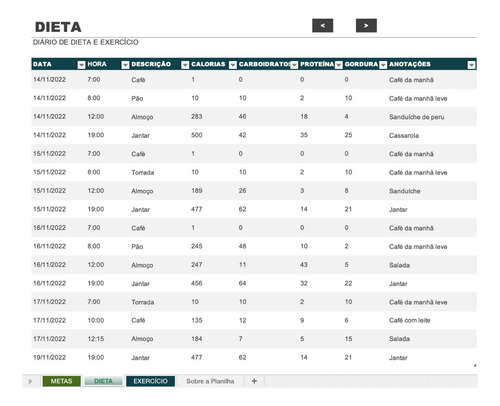Image resolution: width=500 pixels, height=406 pixels.
Task: Select calories cell with value 245
Action: [x=197, y=246]
